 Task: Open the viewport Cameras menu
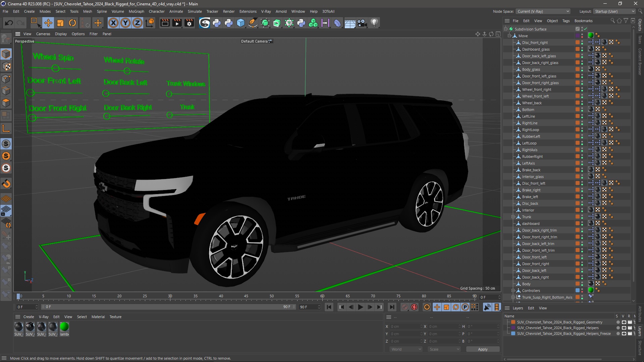pyautogui.click(x=43, y=34)
